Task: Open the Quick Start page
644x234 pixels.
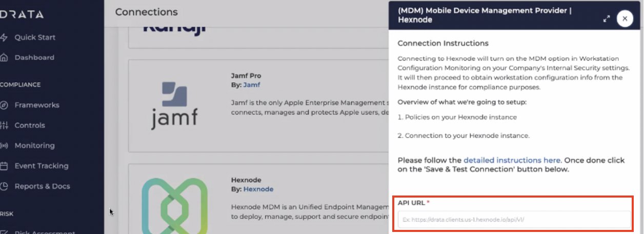Action: coord(34,37)
